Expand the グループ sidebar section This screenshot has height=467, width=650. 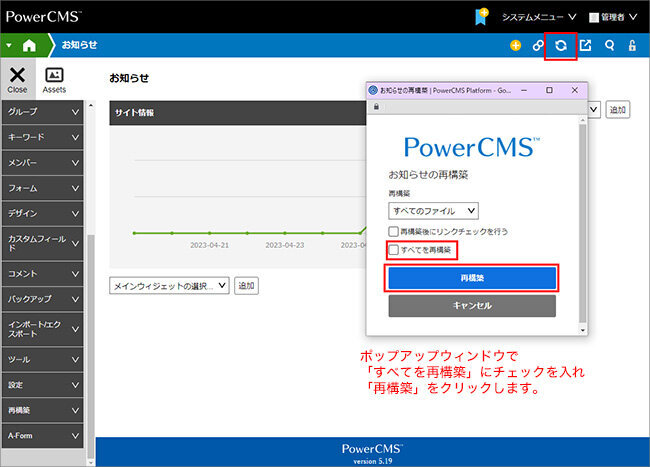point(42,112)
